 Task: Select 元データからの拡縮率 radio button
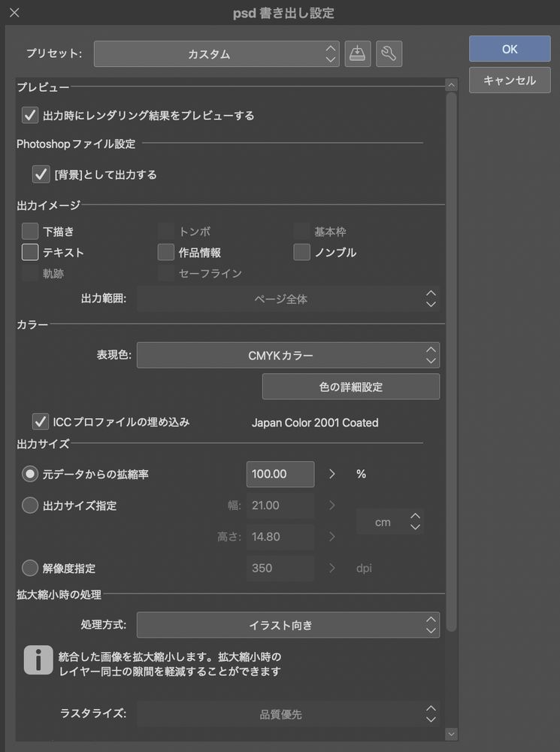point(30,475)
